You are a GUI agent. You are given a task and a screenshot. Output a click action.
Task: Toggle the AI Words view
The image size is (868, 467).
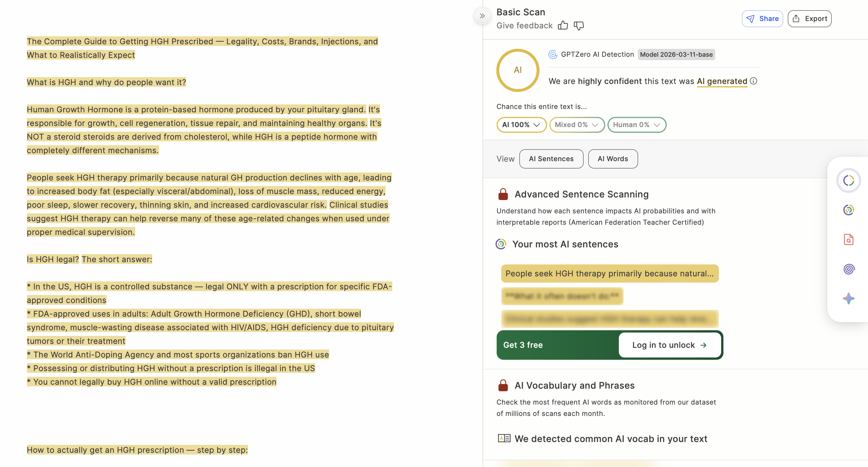613,159
